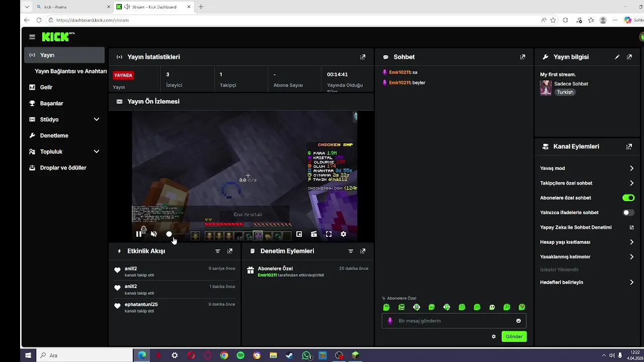644x362 pixels.
Task: Focus the browser address bar
Action: coord(292,20)
